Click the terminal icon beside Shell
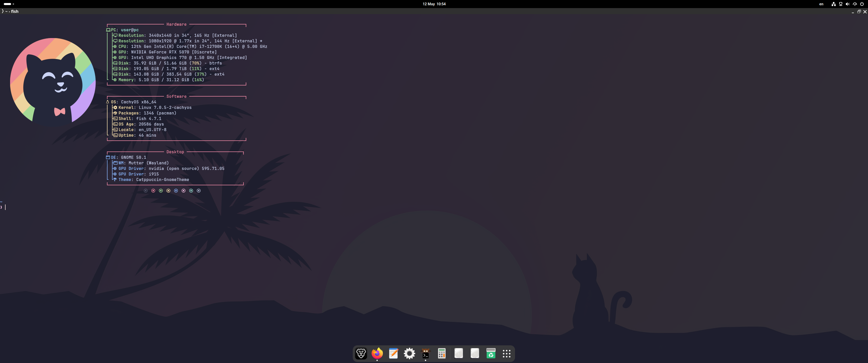 tap(115, 118)
